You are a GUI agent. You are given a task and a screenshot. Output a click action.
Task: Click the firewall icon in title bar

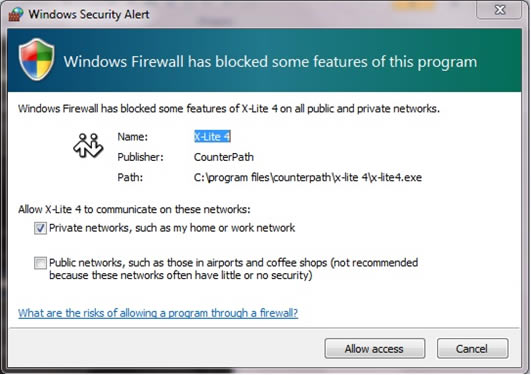coord(16,14)
